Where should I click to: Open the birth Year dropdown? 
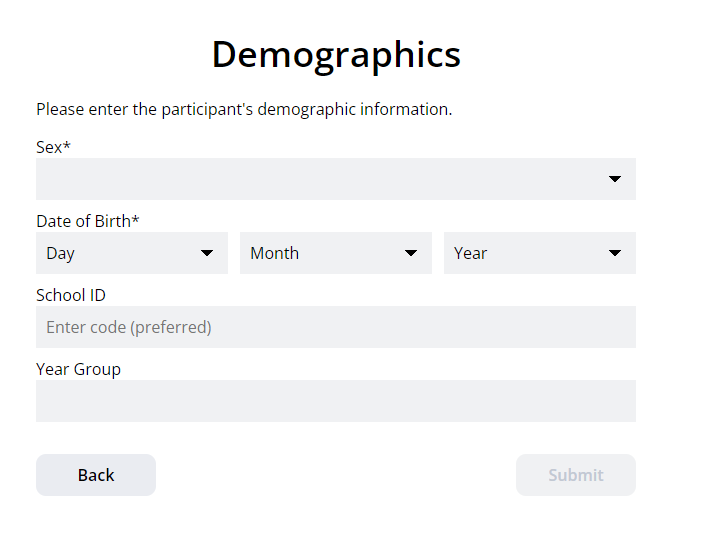coord(540,253)
